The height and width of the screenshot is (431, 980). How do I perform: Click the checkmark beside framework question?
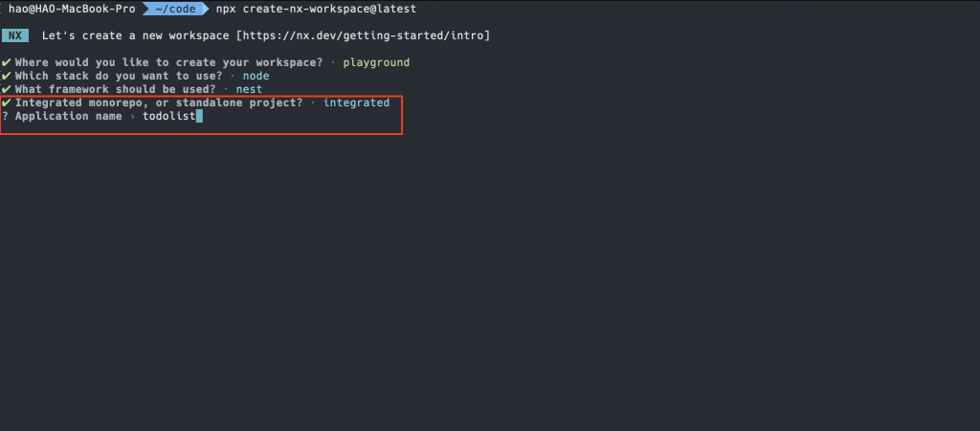7,89
